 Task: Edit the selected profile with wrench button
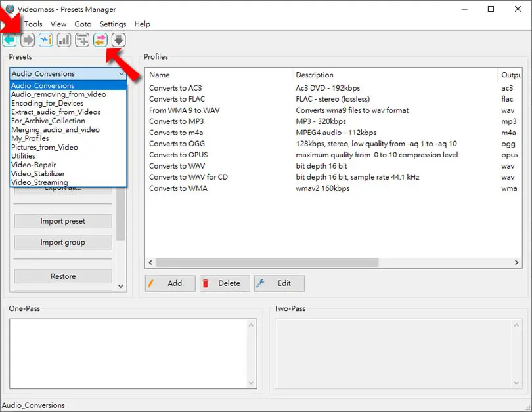coord(279,283)
